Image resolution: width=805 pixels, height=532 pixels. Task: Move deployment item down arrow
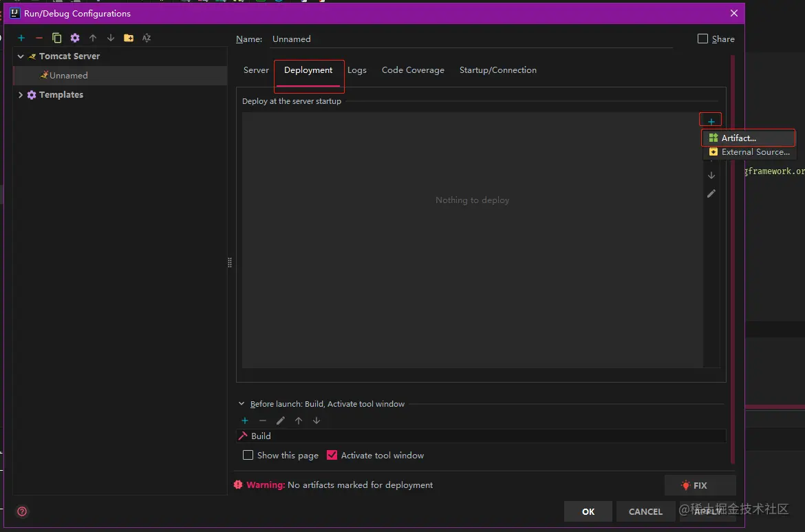pyautogui.click(x=711, y=175)
